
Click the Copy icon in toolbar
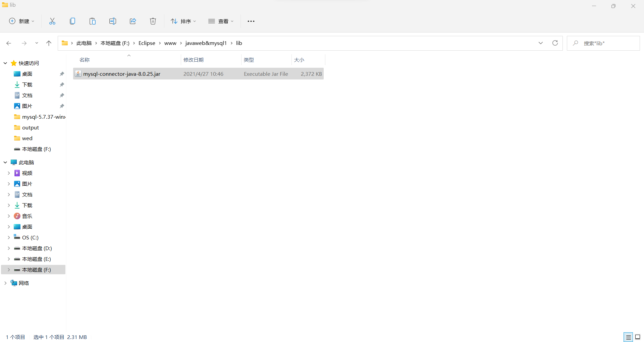point(72,21)
